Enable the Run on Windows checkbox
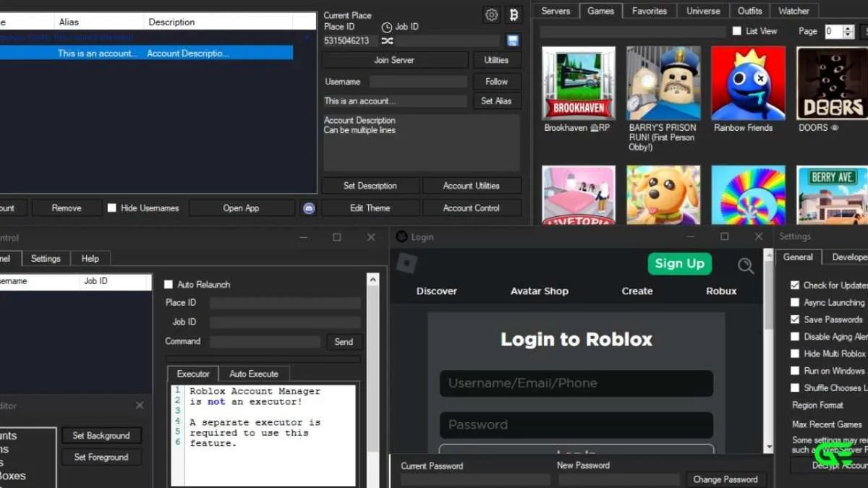The image size is (868, 488). point(795,370)
